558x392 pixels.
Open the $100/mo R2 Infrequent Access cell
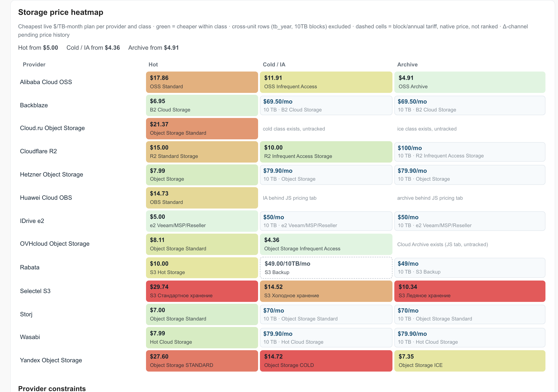(470, 152)
